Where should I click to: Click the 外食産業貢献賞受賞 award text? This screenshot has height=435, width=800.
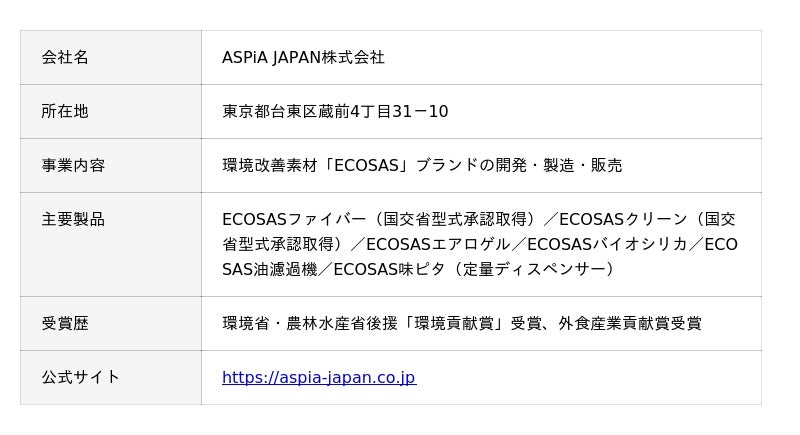point(628,324)
